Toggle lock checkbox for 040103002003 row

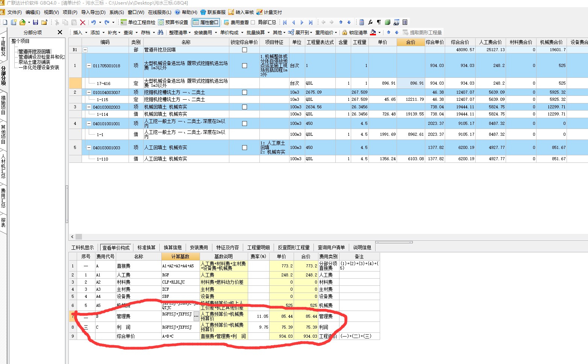[x=244, y=107]
